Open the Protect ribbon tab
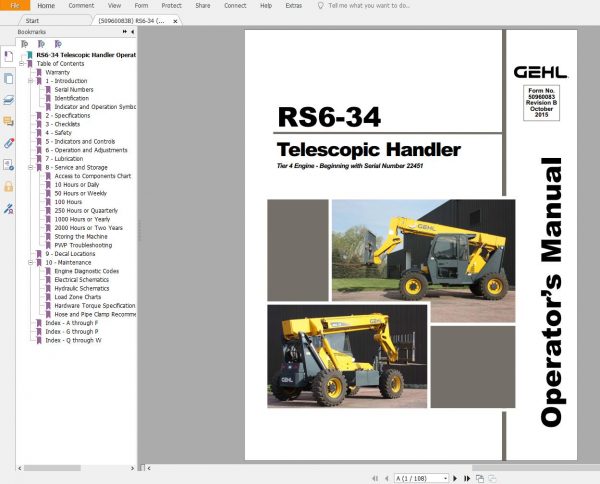 tap(171, 5)
